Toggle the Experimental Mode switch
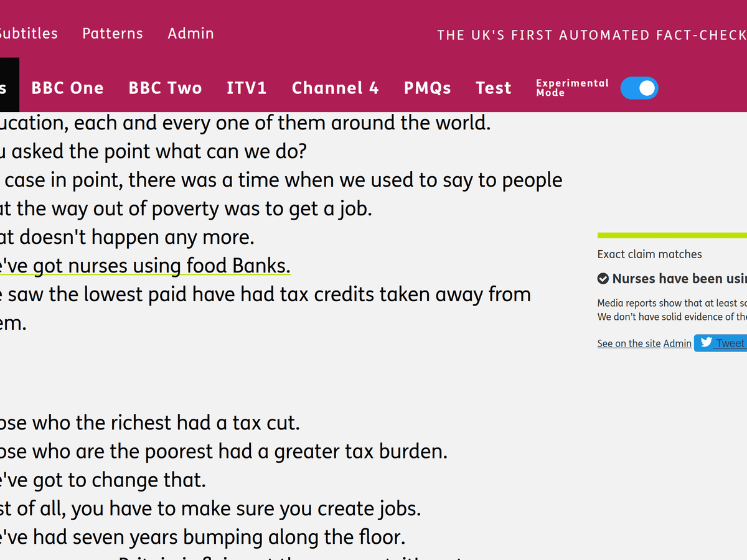The height and width of the screenshot is (560, 747). click(x=639, y=88)
